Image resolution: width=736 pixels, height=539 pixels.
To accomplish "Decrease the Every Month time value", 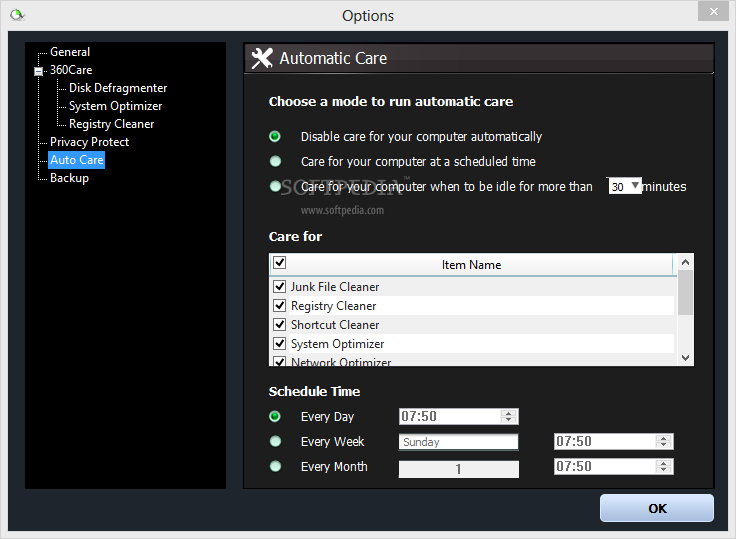I will click(x=664, y=470).
